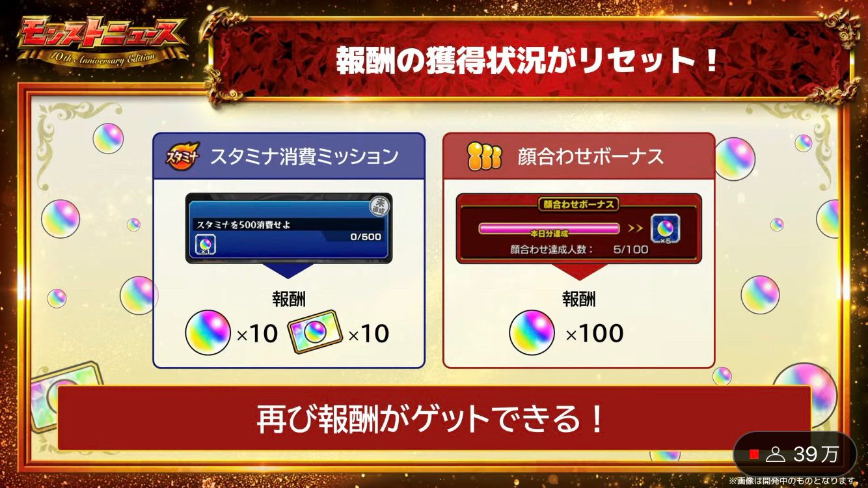Click the blue down arrow under the mission card

click(289, 272)
